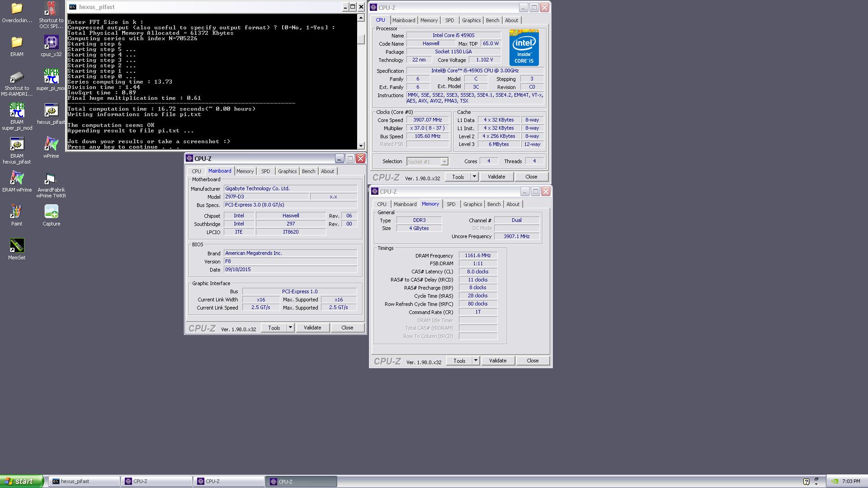Click console scrollbar down arrow
Image resolution: width=868 pixels, height=488 pixels.
tap(361, 145)
